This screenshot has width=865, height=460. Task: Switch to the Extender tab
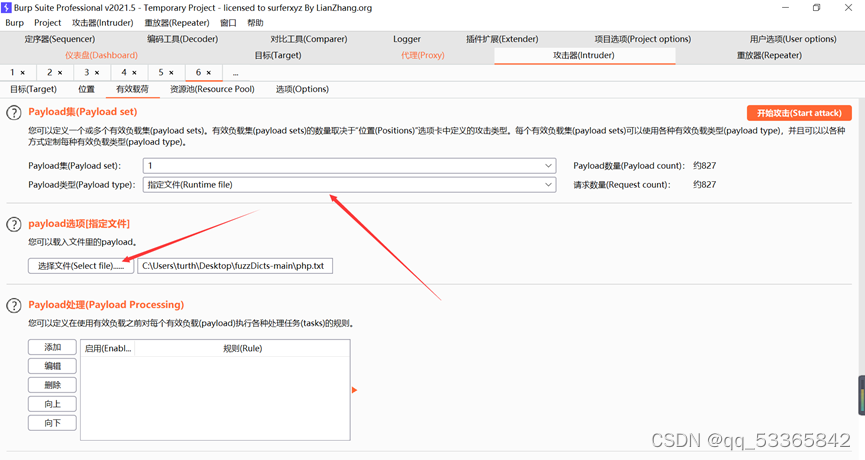(x=502, y=39)
